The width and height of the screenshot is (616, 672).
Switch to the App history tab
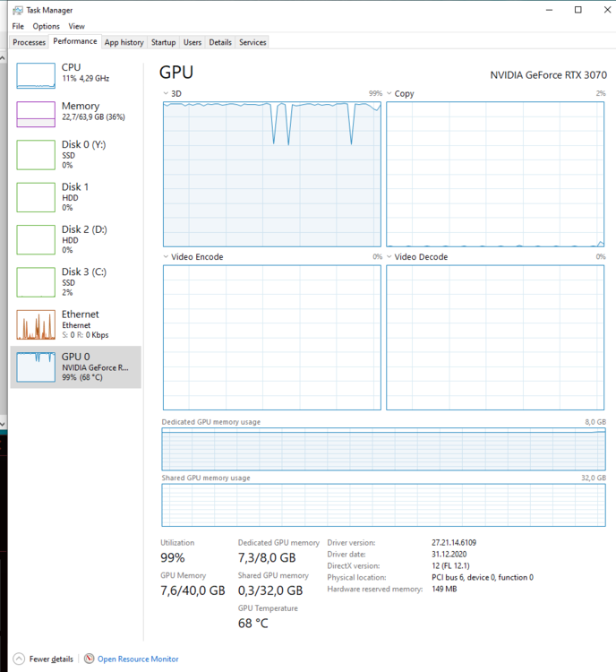pos(124,42)
